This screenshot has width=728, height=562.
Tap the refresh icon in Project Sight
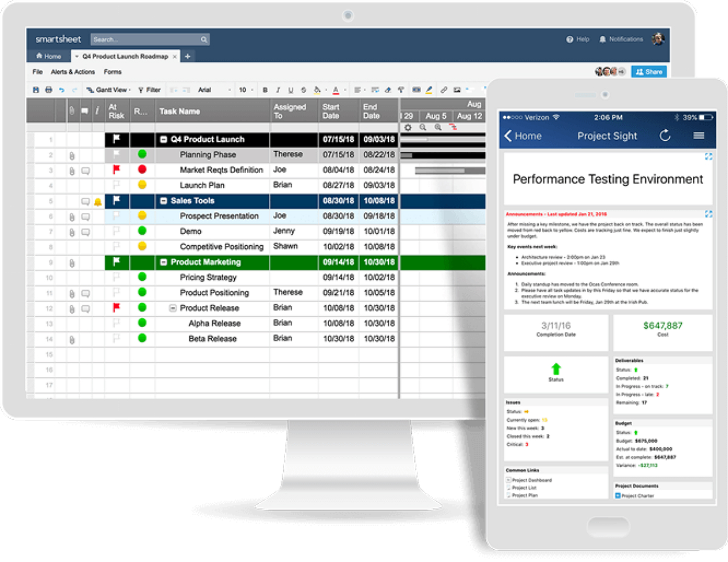(x=666, y=136)
